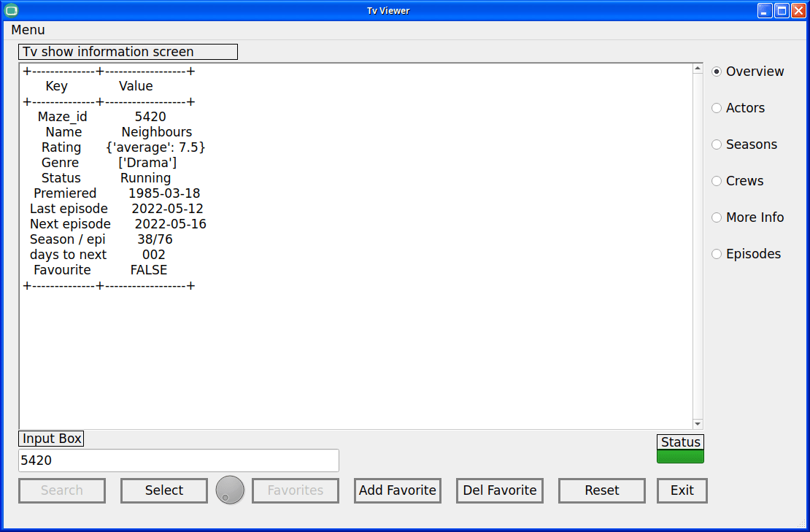The image size is (810, 532).
Task: Click the round gray icon beside Select
Action: [x=230, y=490]
